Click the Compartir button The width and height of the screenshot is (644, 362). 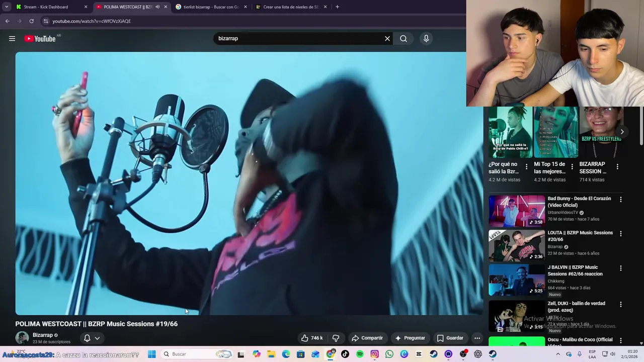point(367,338)
